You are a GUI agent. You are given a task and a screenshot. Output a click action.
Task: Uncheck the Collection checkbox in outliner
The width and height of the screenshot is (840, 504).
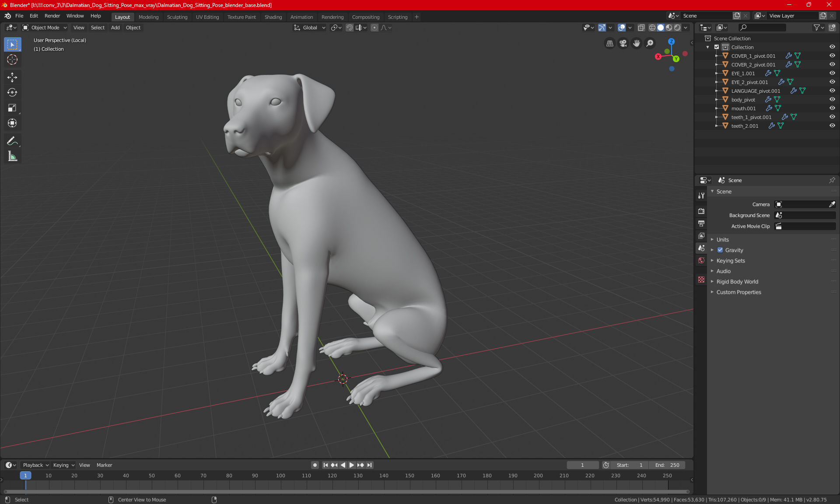717,47
